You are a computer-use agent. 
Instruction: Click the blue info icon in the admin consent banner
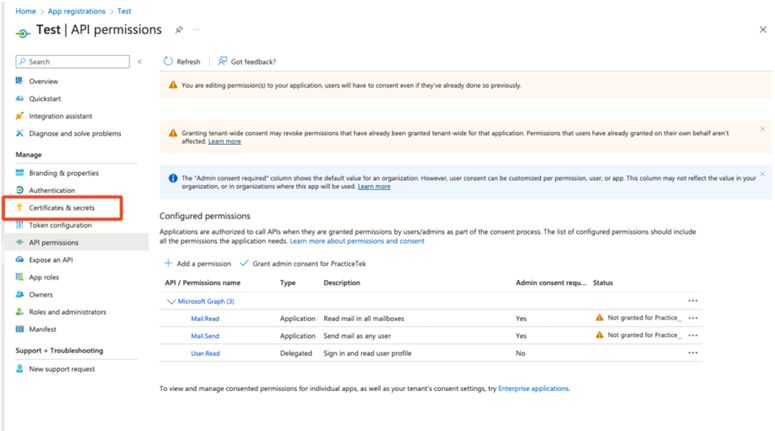point(173,178)
